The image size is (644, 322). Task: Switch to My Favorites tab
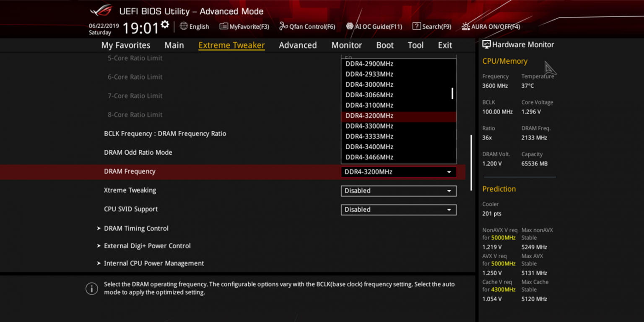pyautogui.click(x=126, y=45)
